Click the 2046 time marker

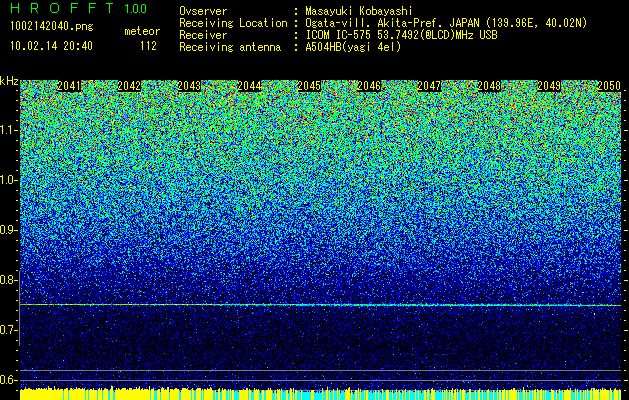click(x=369, y=86)
